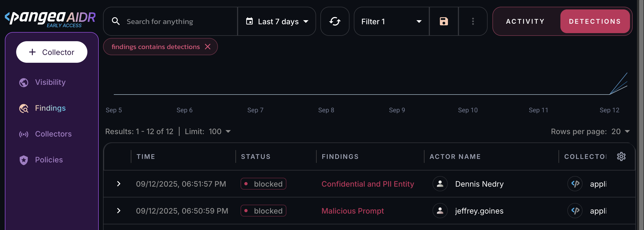This screenshot has width=644, height=230.
Task: Click Dennis Nedry's actor avatar icon
Action: pyautogui.click(x=440, y=184)
